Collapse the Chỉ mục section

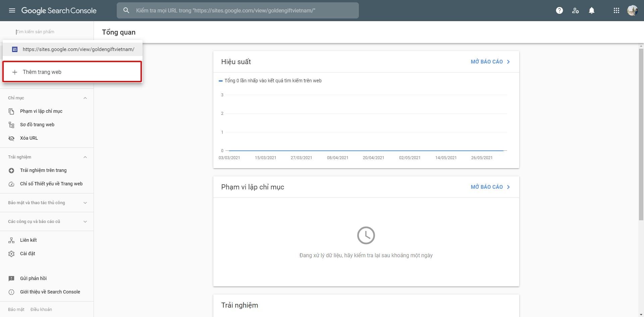pos(85,98)
